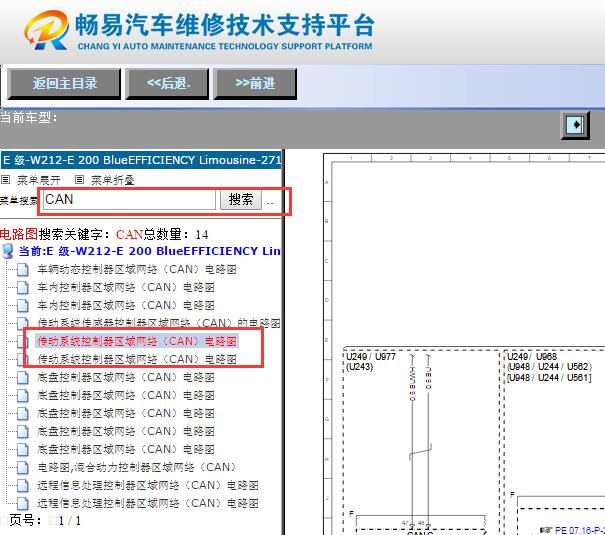Screen dimensions: 605x535
Task: Go forward with the >>前进 button
Action: [255, 84]
